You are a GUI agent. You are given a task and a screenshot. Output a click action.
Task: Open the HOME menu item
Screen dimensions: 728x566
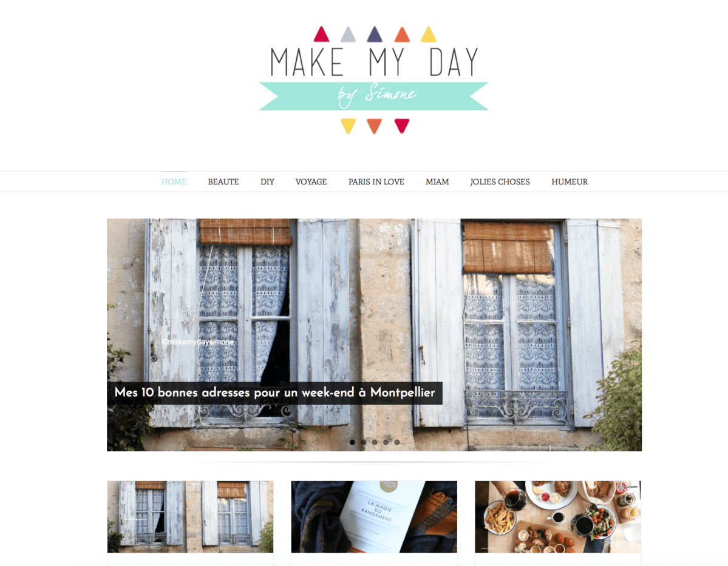[x=174, y=182]
